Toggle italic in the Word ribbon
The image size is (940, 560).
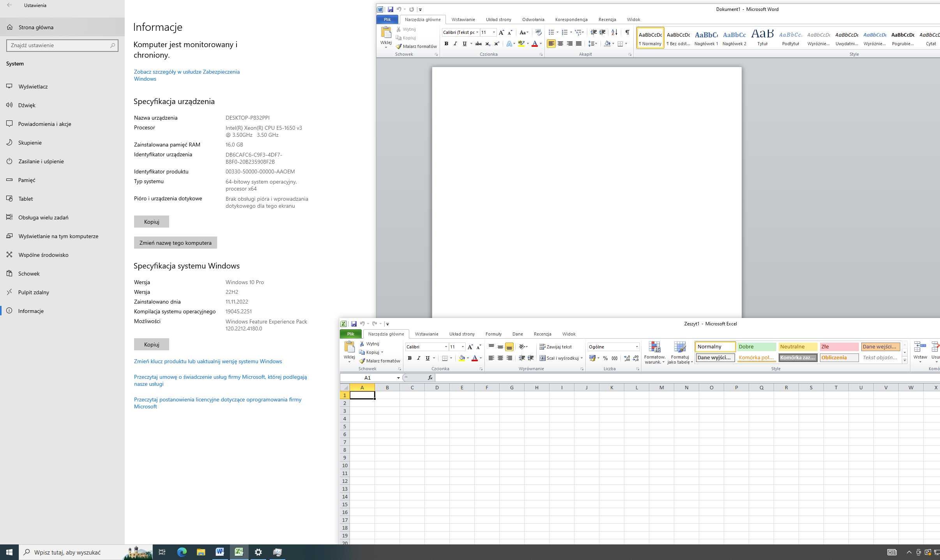coord(455,44)
